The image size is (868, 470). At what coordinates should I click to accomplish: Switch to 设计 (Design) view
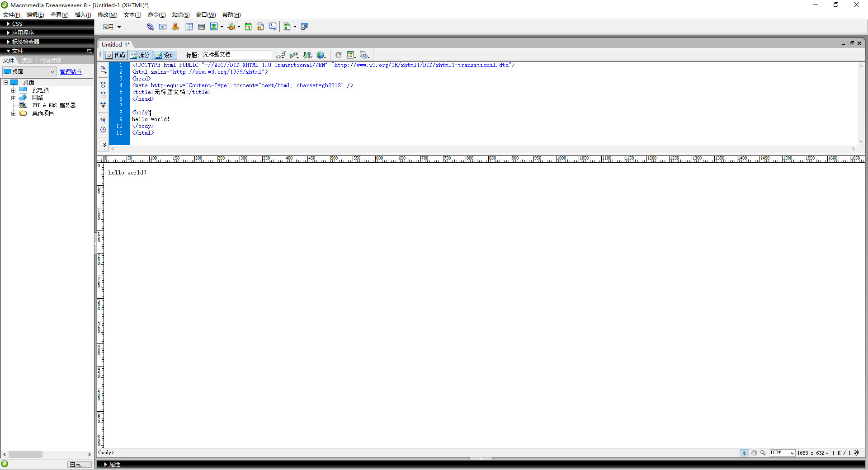tap(165, 55)
